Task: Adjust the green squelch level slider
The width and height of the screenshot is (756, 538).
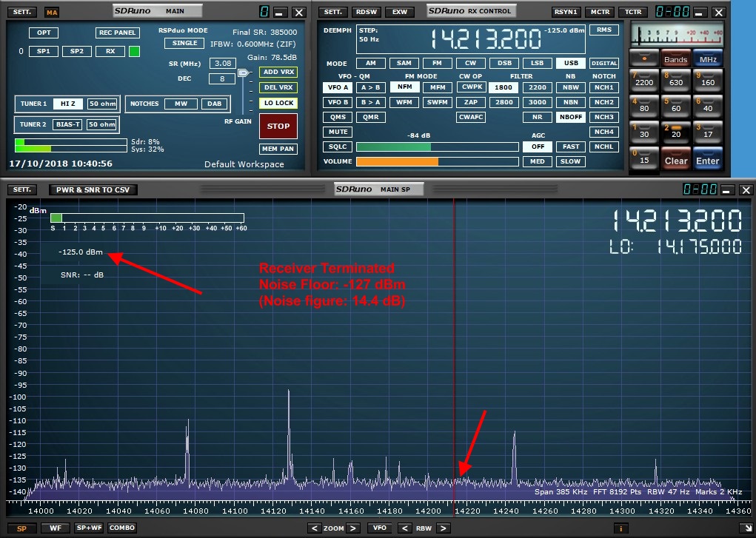Action: tap(438, 147)
